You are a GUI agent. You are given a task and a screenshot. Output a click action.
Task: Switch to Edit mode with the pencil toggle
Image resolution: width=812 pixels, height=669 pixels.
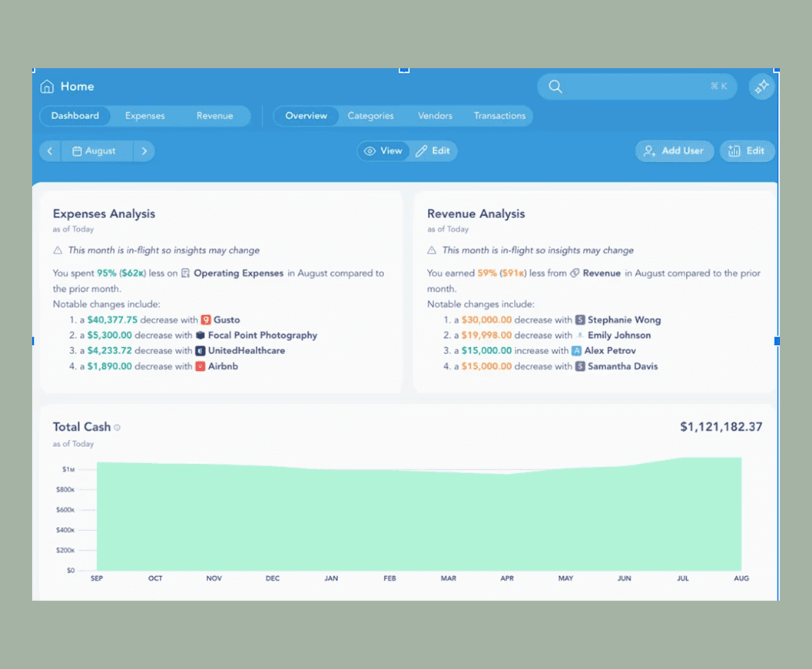pos(434,151)
